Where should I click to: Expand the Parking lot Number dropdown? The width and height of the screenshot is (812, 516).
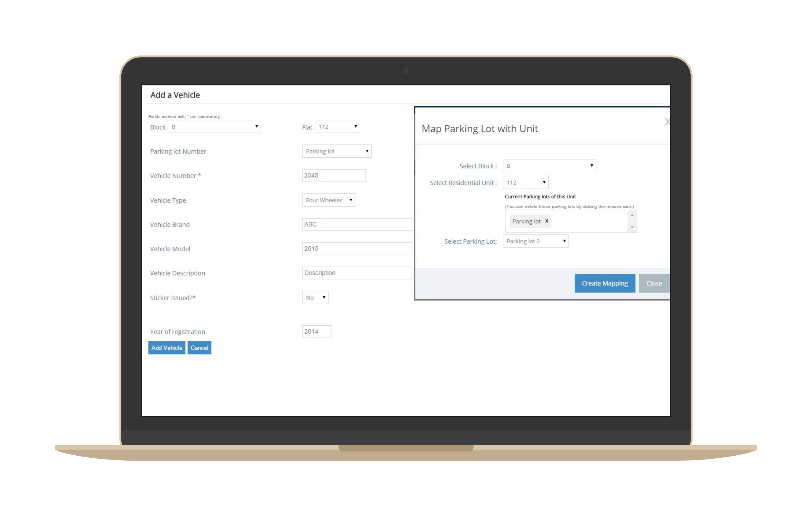(337, 151)
